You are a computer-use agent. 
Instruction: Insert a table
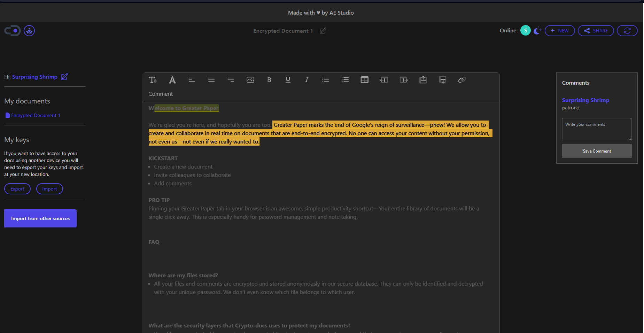pyautogui.click(x=364, y=80)
